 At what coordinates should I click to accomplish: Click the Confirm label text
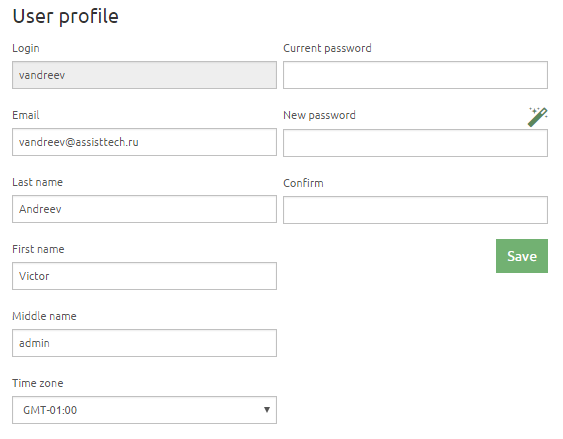click(303, 183)
